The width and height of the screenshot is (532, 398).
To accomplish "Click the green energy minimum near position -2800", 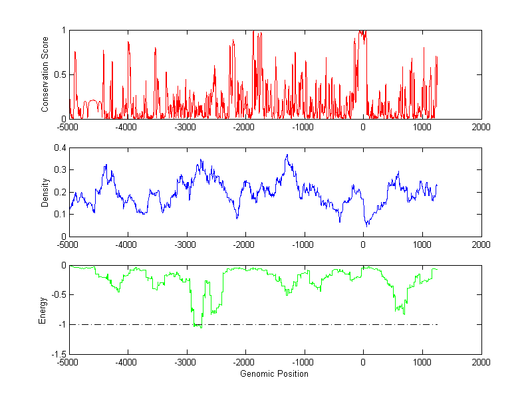I will point(199,326).
